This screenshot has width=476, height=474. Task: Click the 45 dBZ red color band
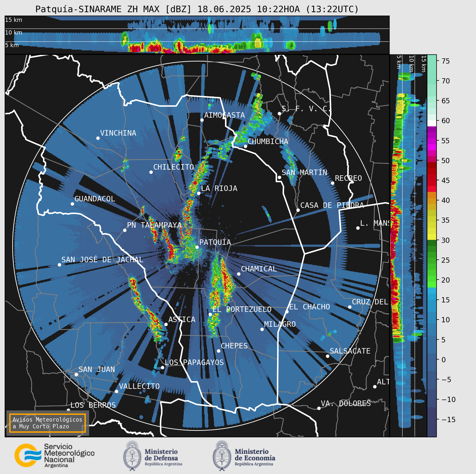pyautogui.click(x=432, y=181)
